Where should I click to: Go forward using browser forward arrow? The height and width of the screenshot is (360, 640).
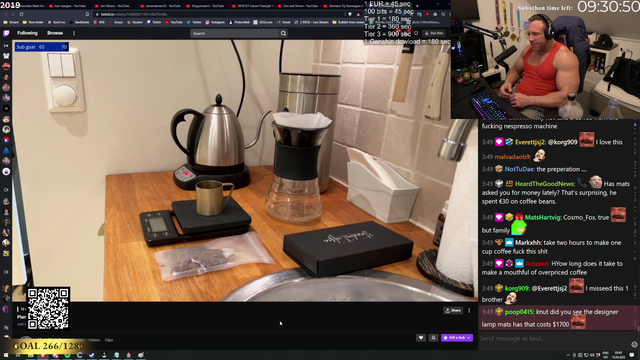(13, 14)
